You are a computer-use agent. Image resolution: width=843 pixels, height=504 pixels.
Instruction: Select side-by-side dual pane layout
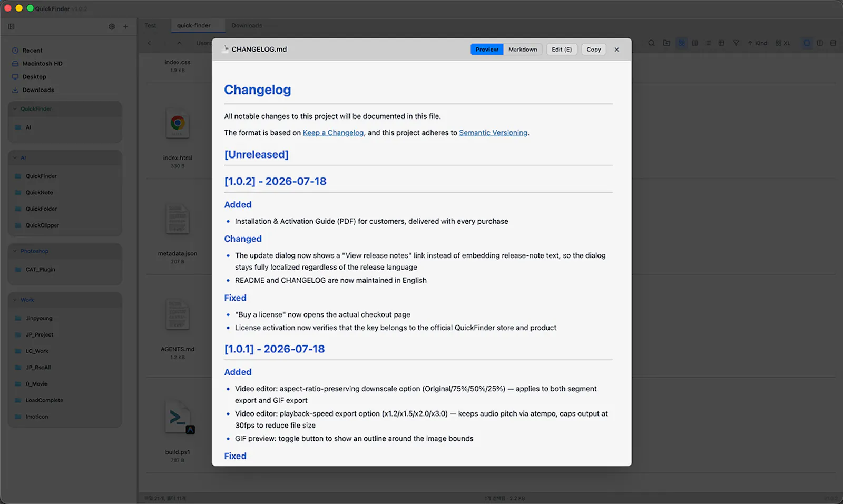tap(820, 43)
